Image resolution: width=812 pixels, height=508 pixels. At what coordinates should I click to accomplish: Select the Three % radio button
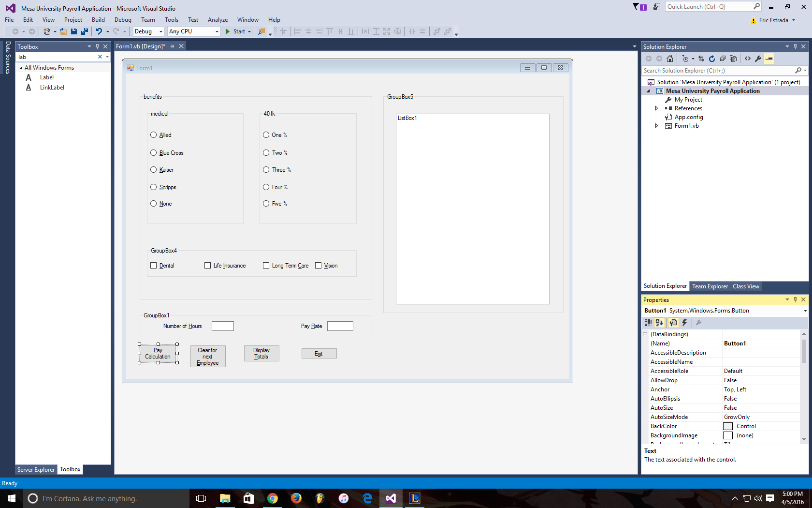pyautogui.click(x=266, y=170)
